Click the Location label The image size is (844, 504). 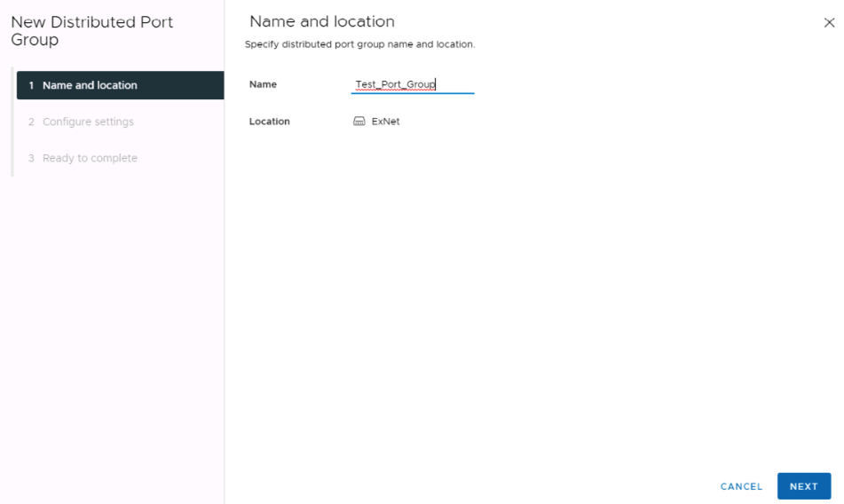point(269,122)
